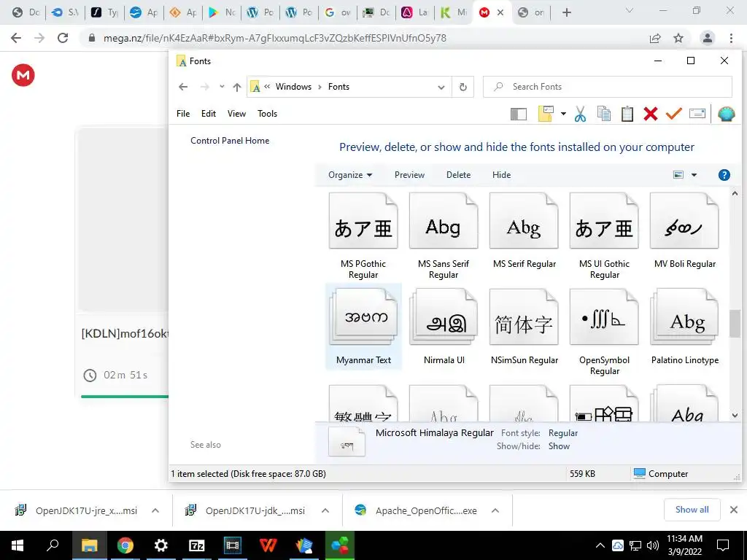Expand the address bar history dropdown
Image resolution: width=747 pixels, height=560 pixels.
[x=441, y=87]
